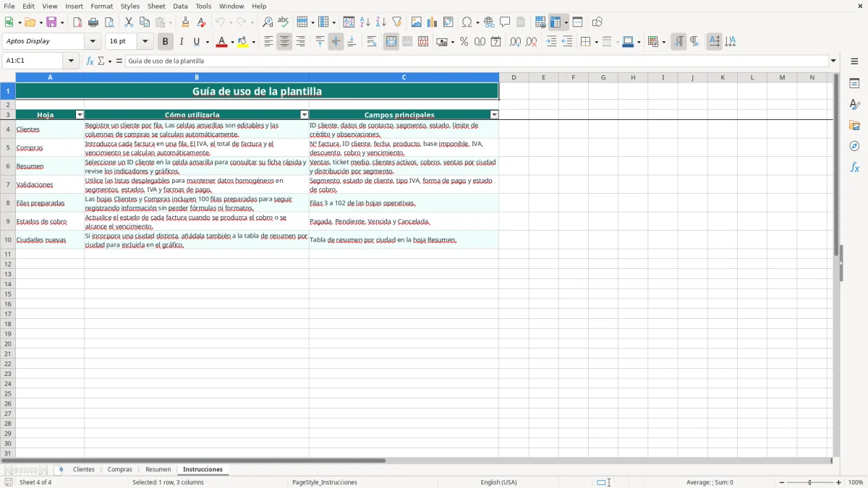Toggle Bold formatting

point(166,42)
